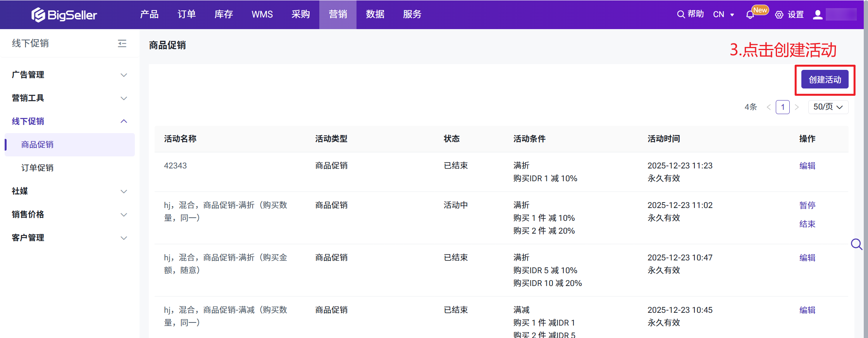Screen dimensions: 868x338
Task: Open the 数据 top menu
Action: (375, 14)
